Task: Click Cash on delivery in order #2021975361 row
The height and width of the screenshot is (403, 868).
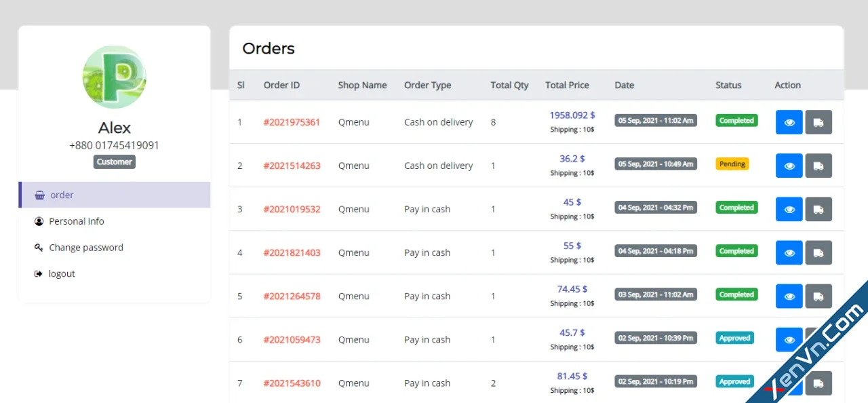Action: [439, 122]
